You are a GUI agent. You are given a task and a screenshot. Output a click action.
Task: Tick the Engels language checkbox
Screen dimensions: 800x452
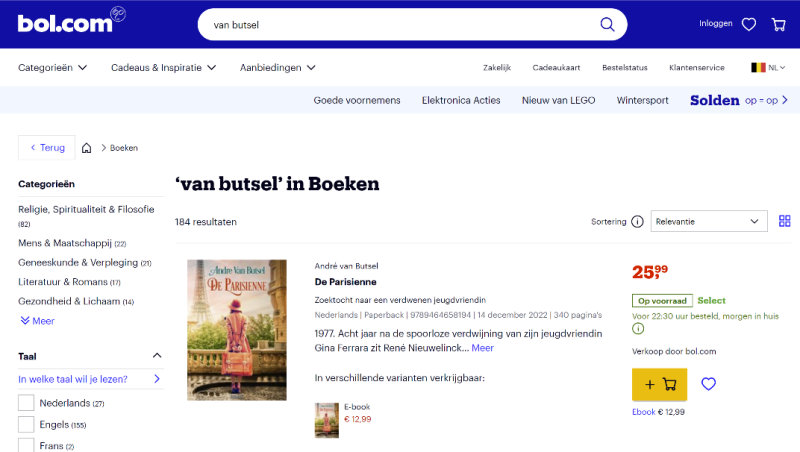click(26, 424)
